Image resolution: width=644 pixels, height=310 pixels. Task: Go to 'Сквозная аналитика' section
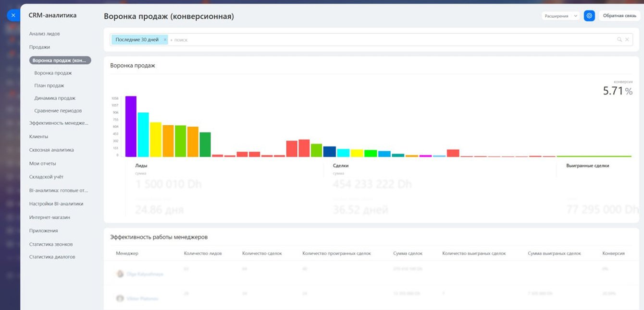coord(51,150)
